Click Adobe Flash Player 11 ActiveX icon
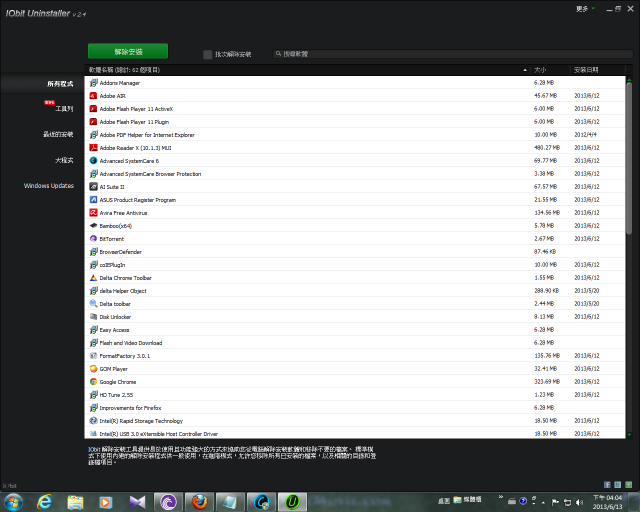 pyautogui.click(x=93, y=109)
